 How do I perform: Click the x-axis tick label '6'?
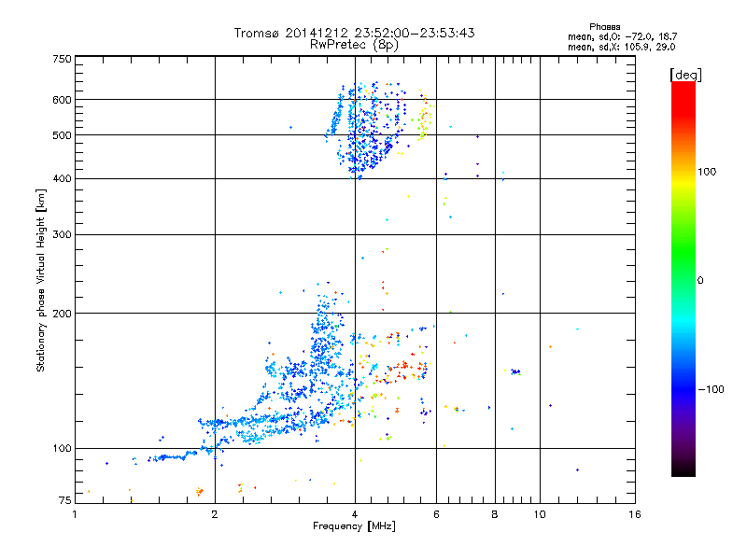point(436,514)
